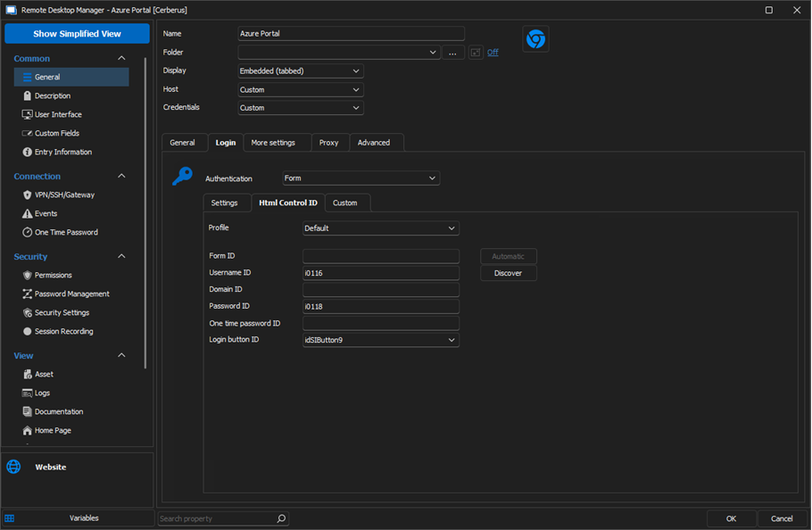Click Show Simplified View button
The height and width of the screenshot is (530, 812).
[77, 34]
